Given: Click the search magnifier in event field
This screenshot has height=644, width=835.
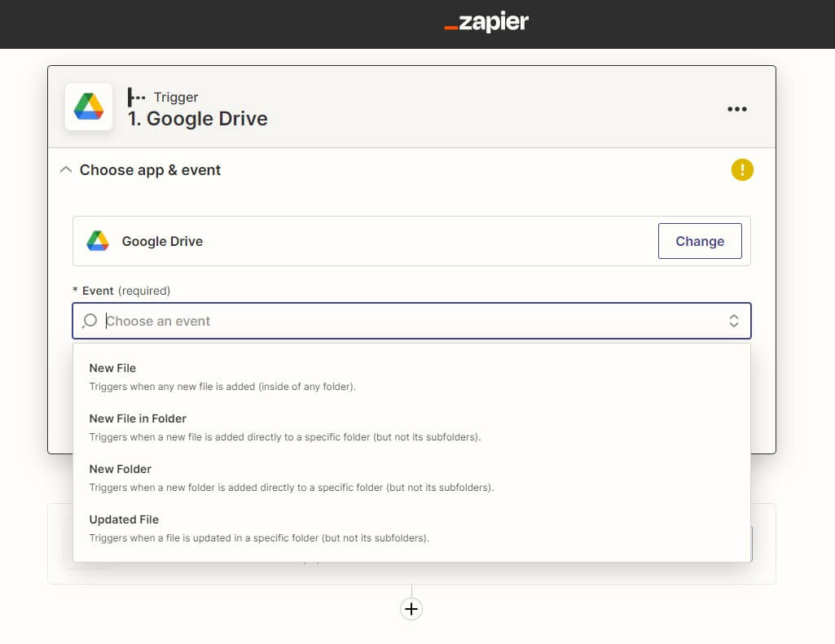Looking at the screenshot, I should [90, 321].
